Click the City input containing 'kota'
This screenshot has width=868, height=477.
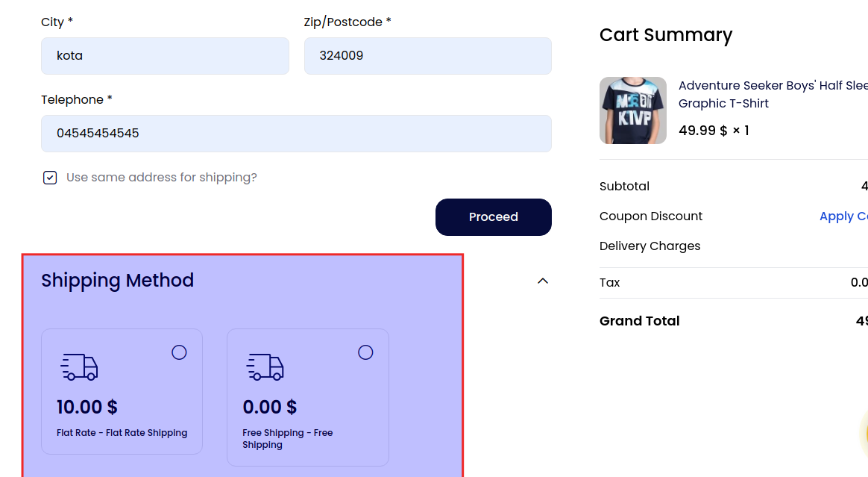pyautogui.click(x=165, y=55)
